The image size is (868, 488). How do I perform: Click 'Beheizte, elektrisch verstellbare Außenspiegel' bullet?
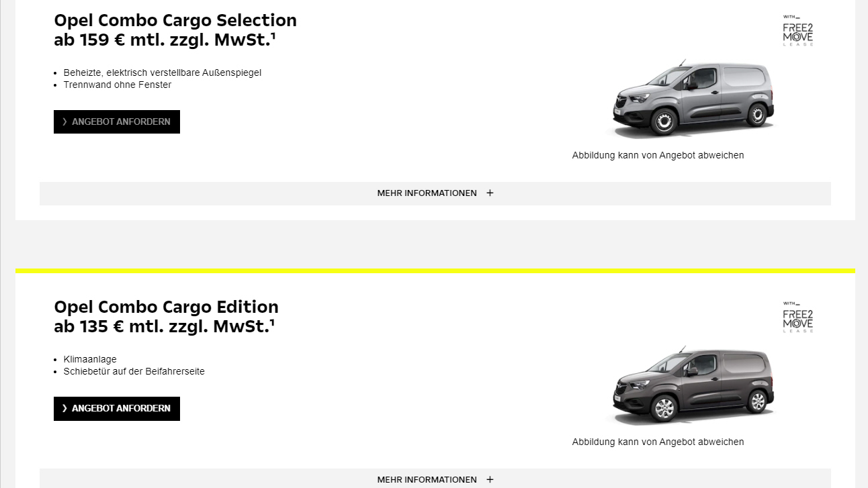coord(162,72)
